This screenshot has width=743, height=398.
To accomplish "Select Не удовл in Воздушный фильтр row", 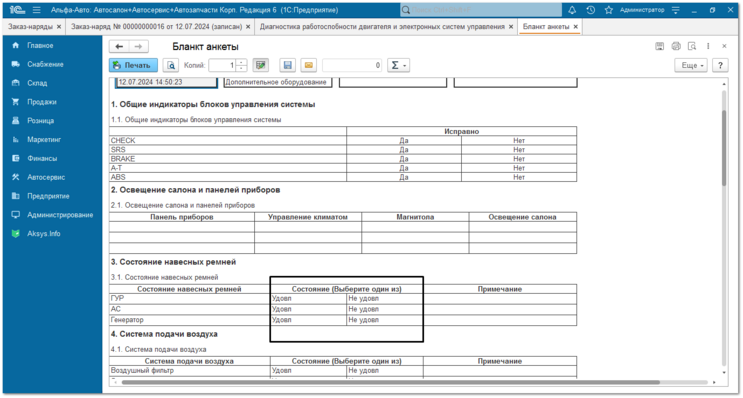I will (x=385, y=371).
